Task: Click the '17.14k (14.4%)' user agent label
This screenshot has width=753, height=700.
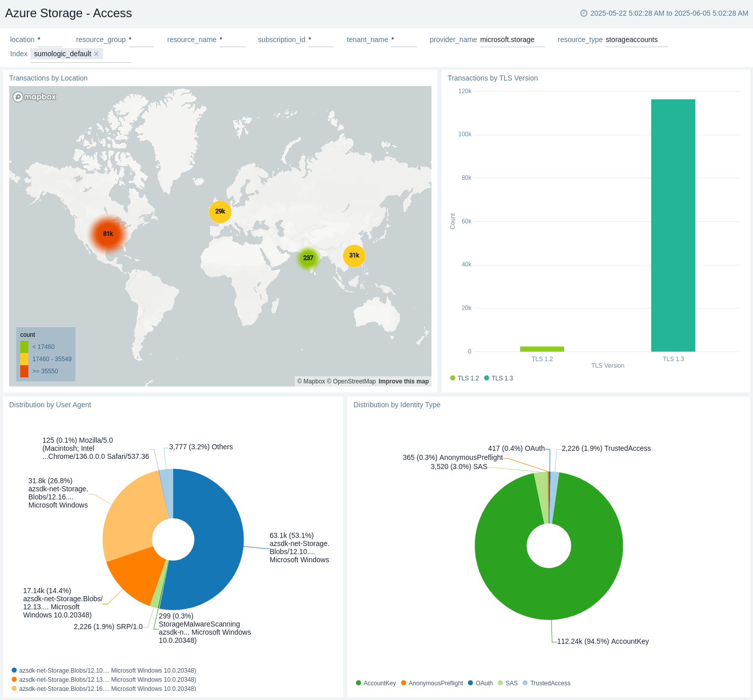Action: (x=63, y=603)
